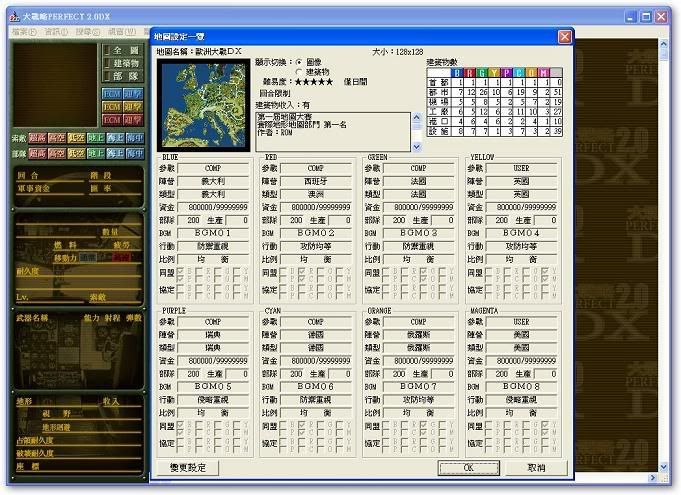This screenshot has height=495, width=681.
Task: Click the red ECM button
Action: (x=111, y=120)
